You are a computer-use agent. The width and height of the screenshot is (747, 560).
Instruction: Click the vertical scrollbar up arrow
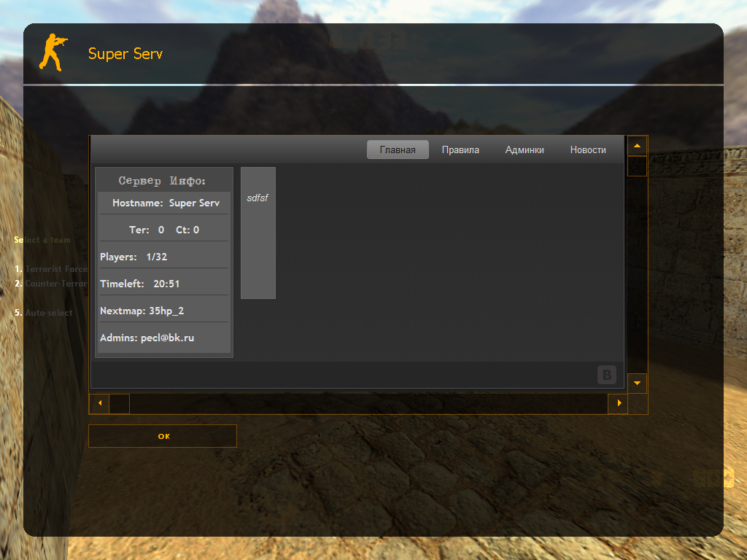[x=637, y=146]
